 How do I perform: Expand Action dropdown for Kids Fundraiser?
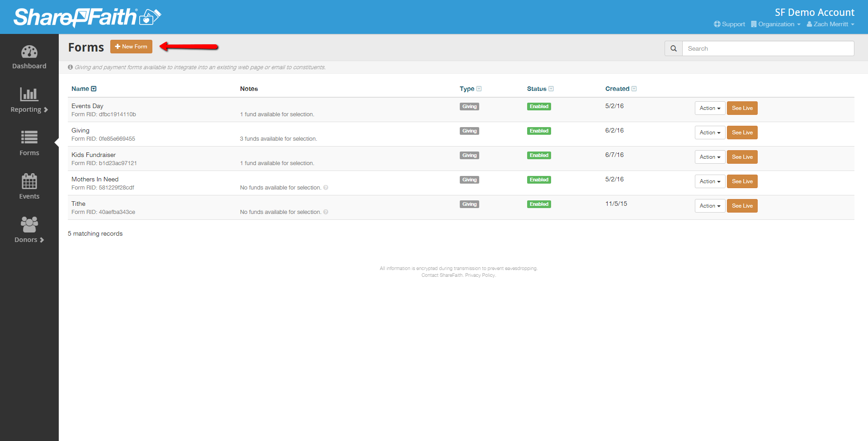(710, 157)
